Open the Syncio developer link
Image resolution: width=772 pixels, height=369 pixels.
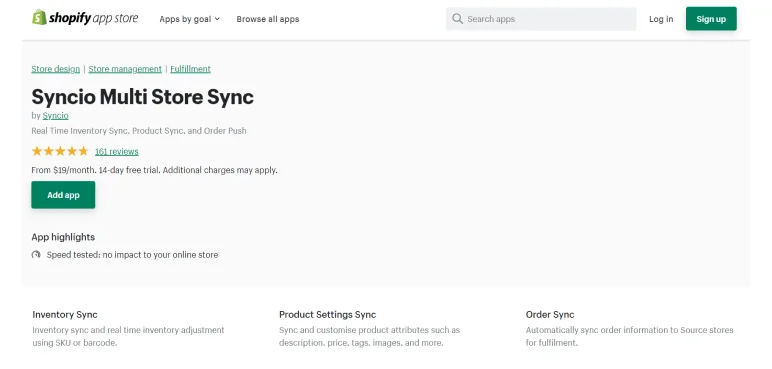(x=56, y=116)
